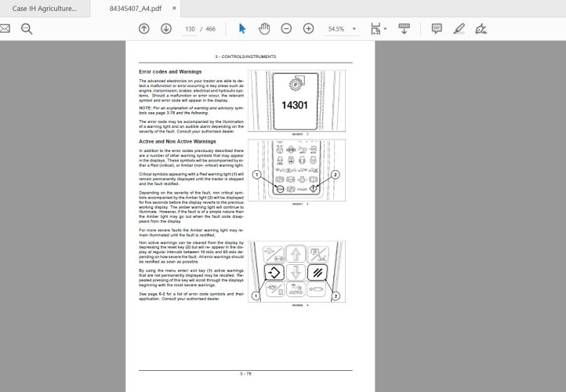Activate the arrow selection tool
This screenshot has height=392, width=566.
pos(242,29)
